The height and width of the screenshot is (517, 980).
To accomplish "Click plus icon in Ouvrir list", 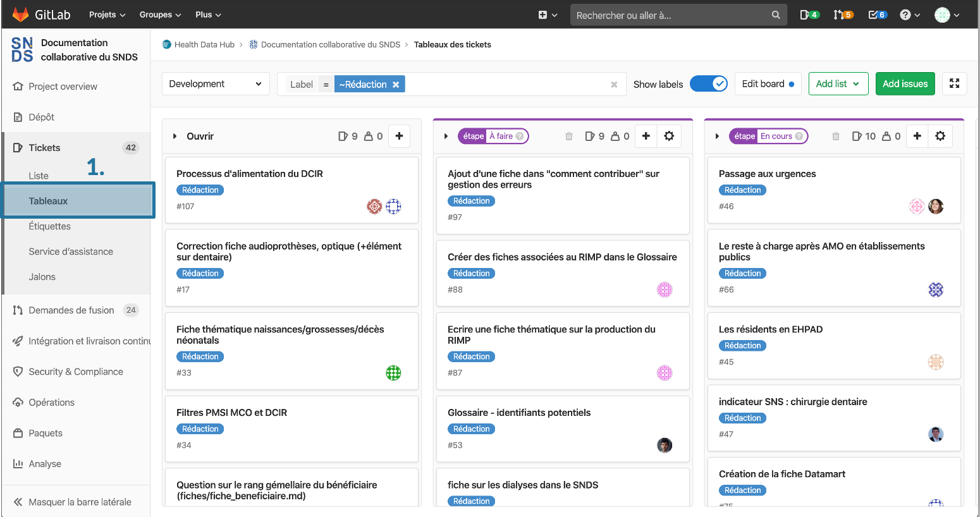I will click(x=399, y=136).
